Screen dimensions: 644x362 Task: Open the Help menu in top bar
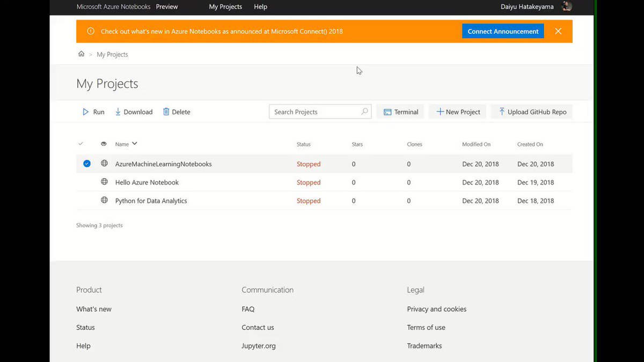[x=260, y=7]
